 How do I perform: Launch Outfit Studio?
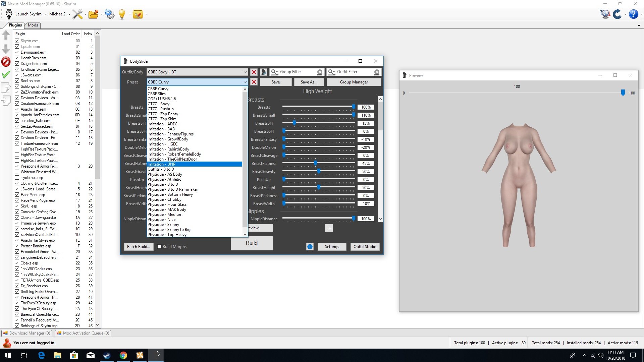(365, 247)
